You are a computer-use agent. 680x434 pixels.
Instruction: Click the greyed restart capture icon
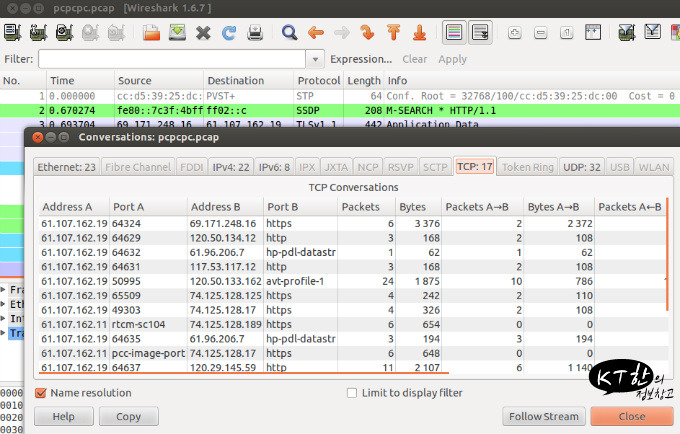click(x=117, y=33)
